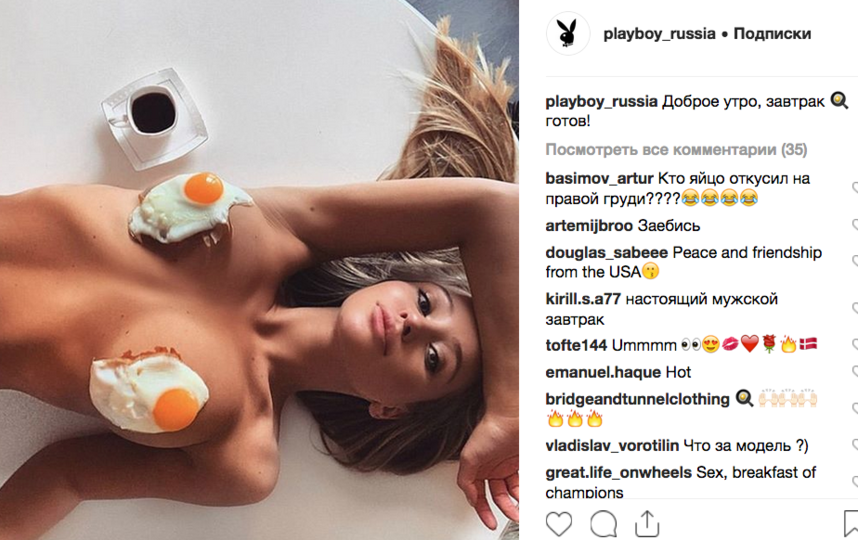Share the post via upload arrow icon
Viewport: 858px width, 540px height.
coord(647,523)
